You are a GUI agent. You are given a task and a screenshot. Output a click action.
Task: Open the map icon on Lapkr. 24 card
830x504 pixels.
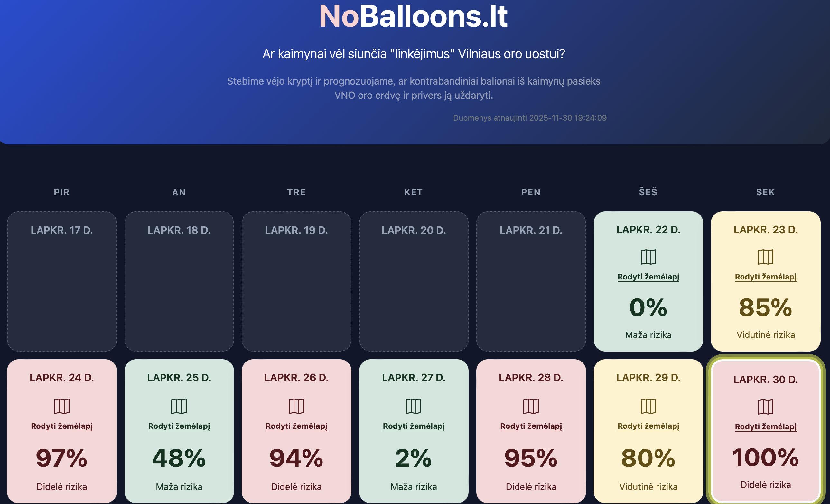[x=62, y=406]
